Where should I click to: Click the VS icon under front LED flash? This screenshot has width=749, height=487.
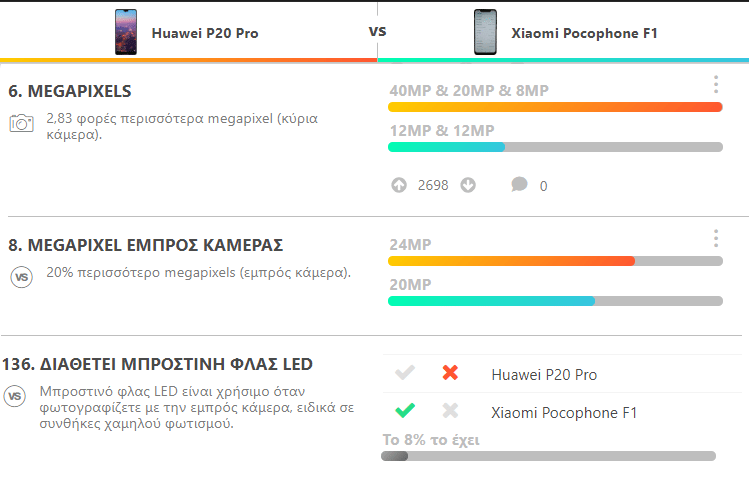(x=15, y=396)
